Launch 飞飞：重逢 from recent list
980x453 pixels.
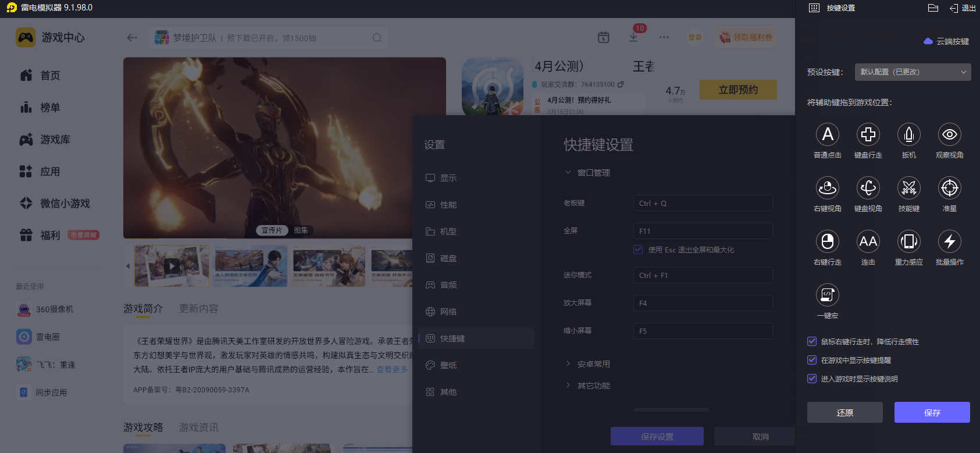coord(46,365)
